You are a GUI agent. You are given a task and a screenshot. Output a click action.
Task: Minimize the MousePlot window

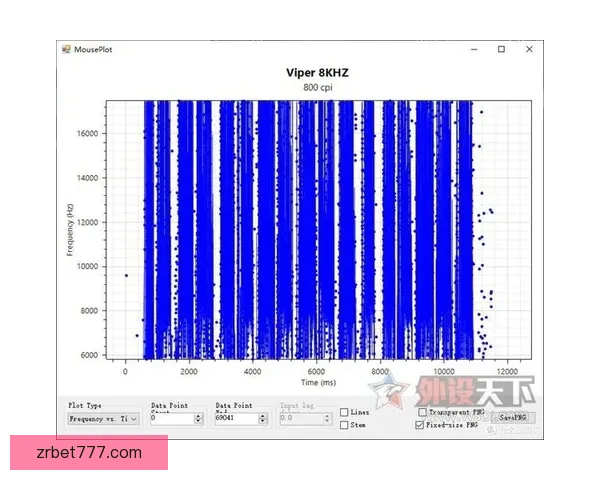474,49
